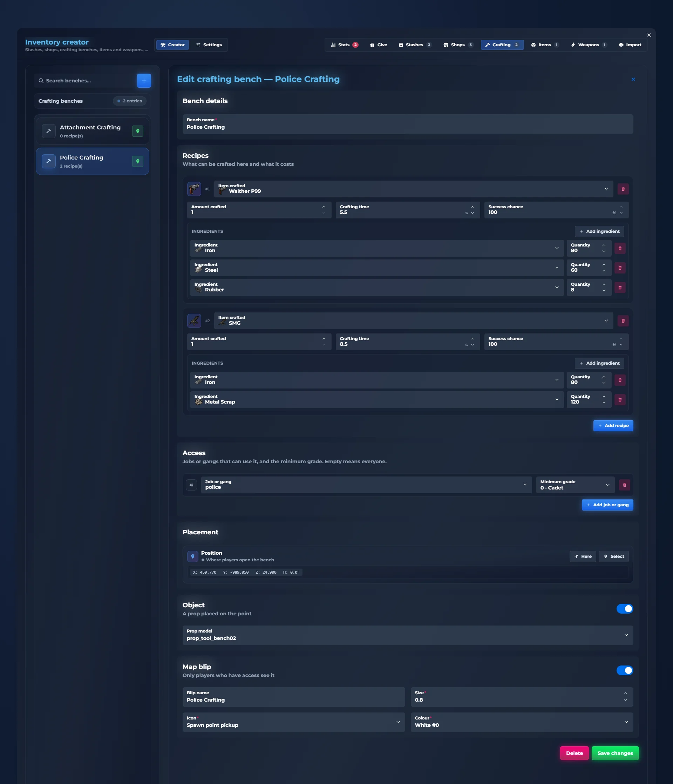Viewport: 673px width, 784px height.
Task: Click the Here position button
Action: [583, 556]
